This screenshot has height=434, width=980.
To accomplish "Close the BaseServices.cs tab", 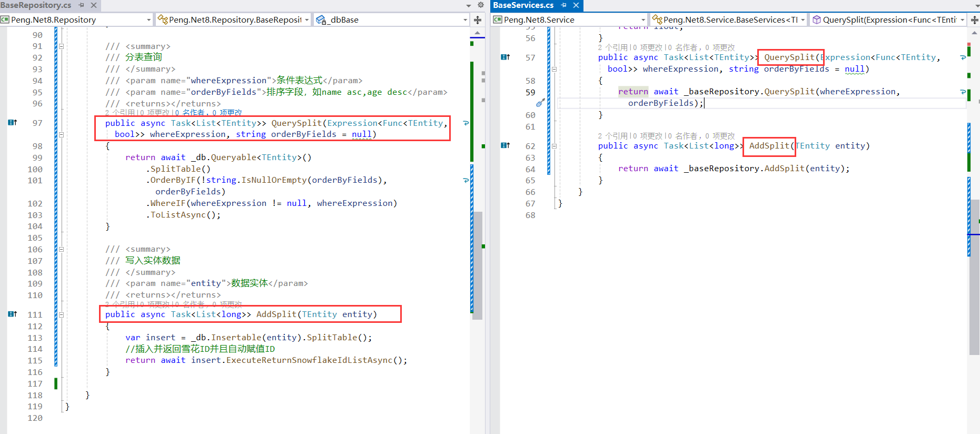I will coord(576,5).
